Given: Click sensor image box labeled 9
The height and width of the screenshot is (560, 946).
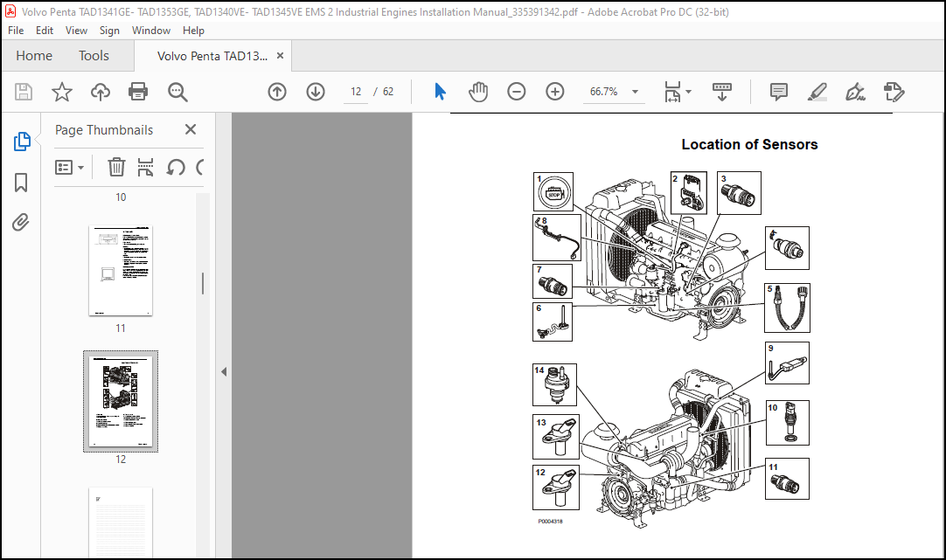Looking at the screenshot, I should point(788,363).
